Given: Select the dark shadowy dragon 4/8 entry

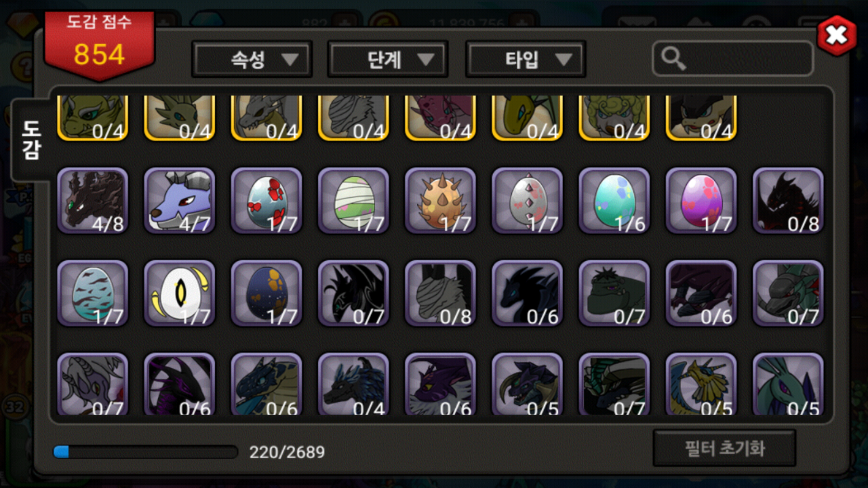Looking at the screenshot, I should coord(93,201).
